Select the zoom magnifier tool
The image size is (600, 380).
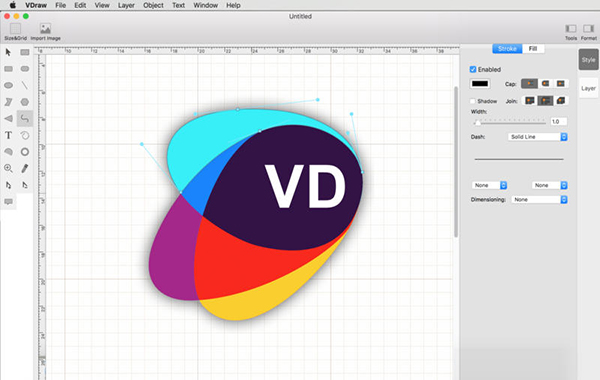pyautogui.click(x=8, y=168)
